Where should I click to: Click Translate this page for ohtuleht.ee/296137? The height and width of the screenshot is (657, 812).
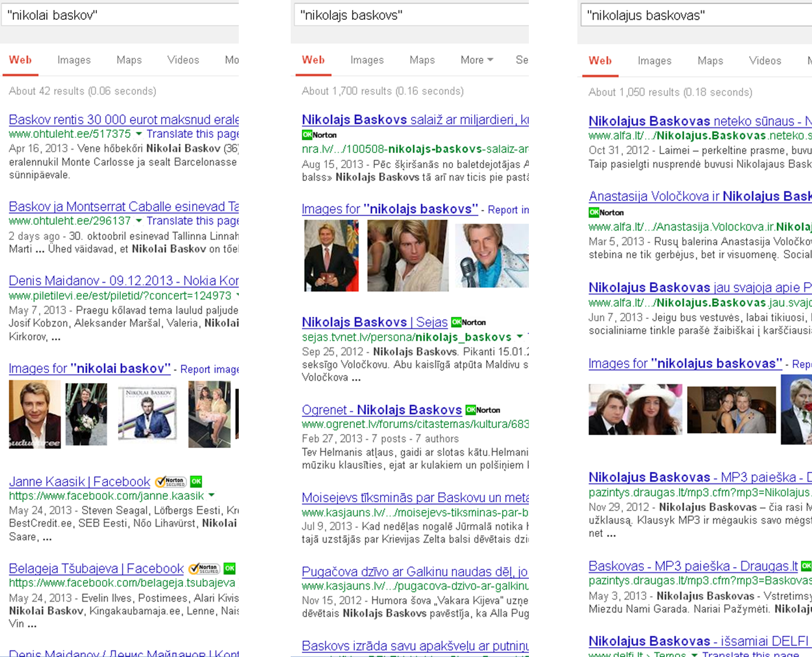193,221
